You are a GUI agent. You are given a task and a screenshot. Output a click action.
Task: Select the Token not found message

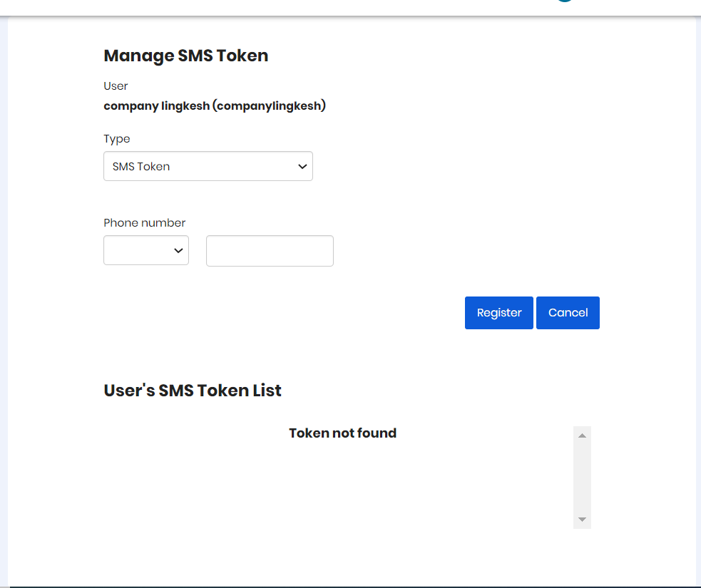[342, 433]
